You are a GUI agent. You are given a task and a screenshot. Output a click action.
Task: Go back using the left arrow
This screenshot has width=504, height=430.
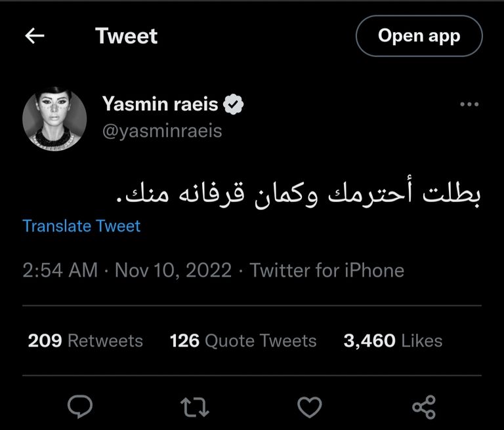pyautogui.click(x=34, y=35)
